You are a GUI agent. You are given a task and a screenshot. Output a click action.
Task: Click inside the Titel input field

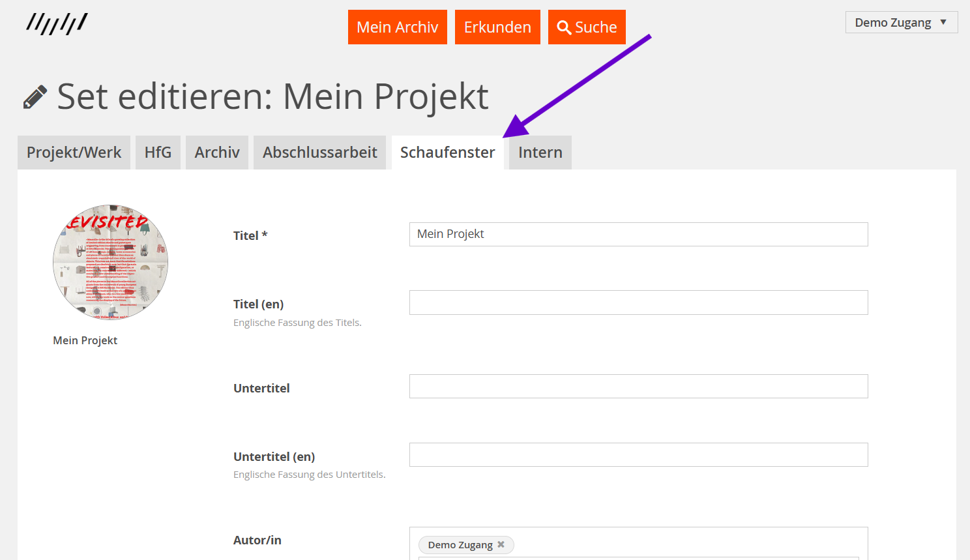pyautogui.click(x=638, y=234)
